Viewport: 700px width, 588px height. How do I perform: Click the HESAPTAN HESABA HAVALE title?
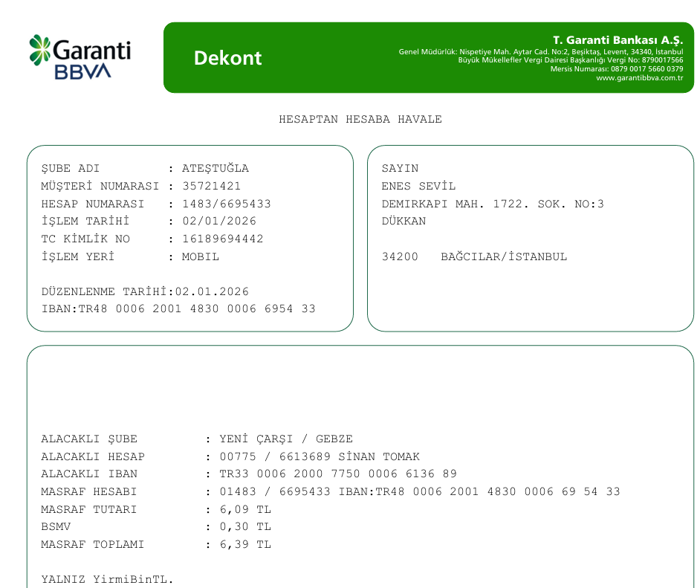tap(360, 119)
